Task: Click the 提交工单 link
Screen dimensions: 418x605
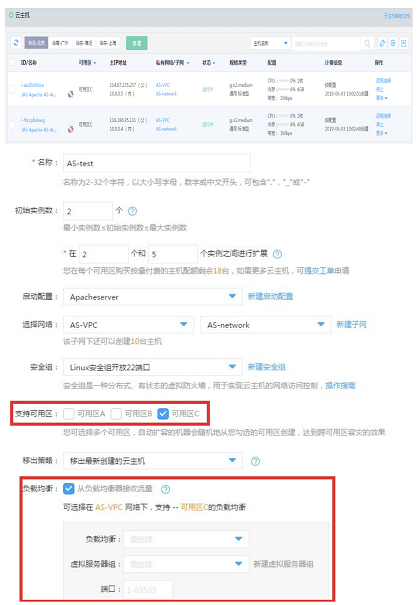Action: (x=319, y=270)
